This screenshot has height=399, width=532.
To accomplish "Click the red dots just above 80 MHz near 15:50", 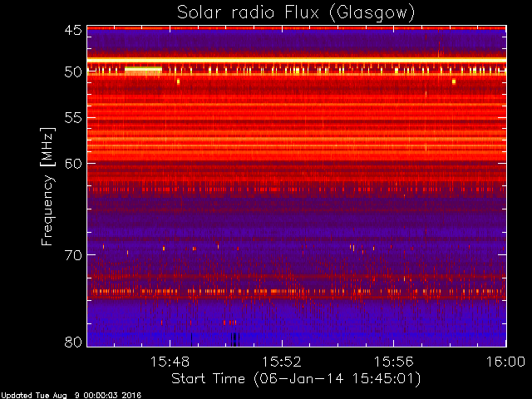I will (x=230, y=323).
